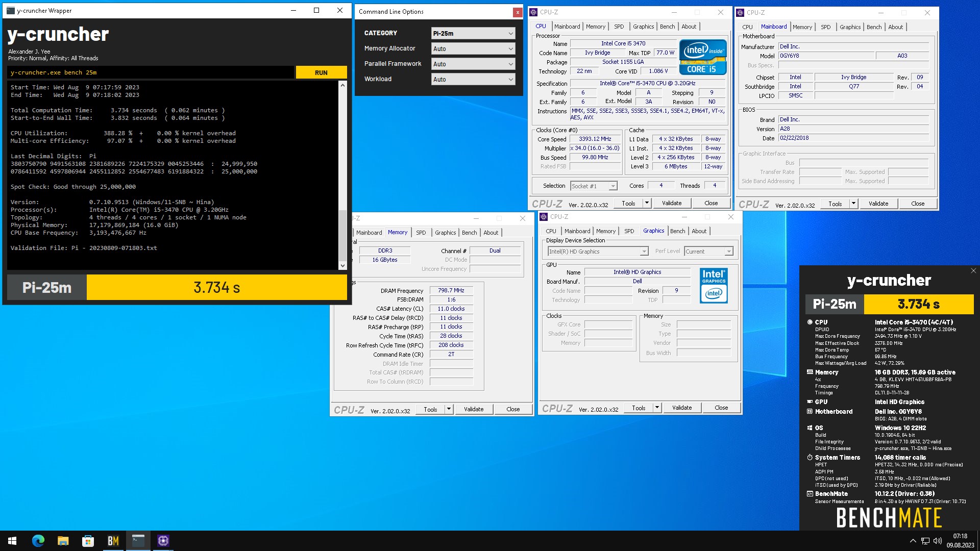Open the Perf Level Current dropdown
This screenshot has width=980, height=551.
(708, 252)
